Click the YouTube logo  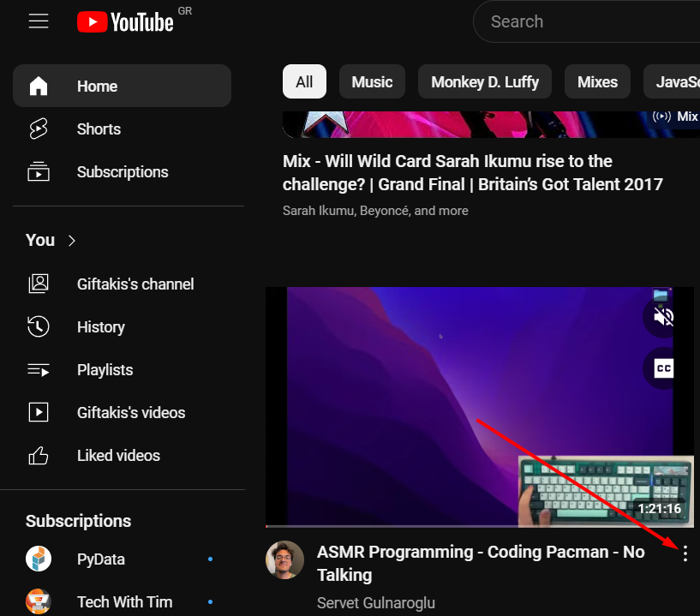click(x=125, y=22)
